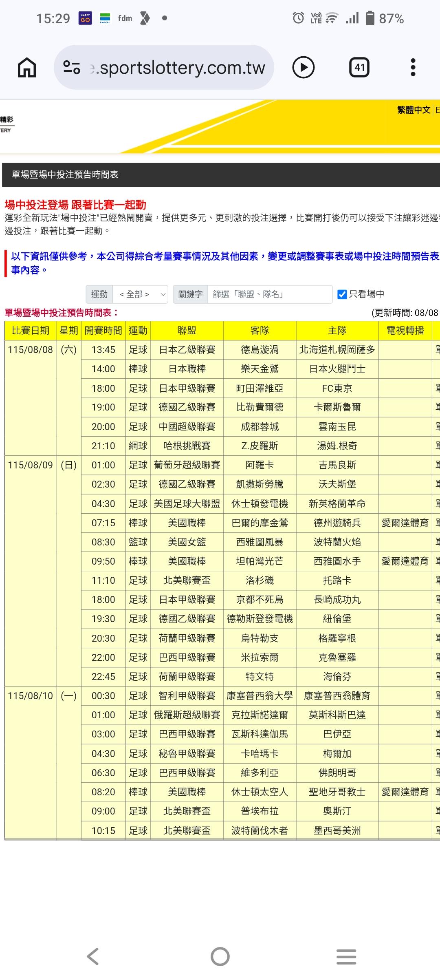Select the 克魯塞羅 cell

point(337,658)
